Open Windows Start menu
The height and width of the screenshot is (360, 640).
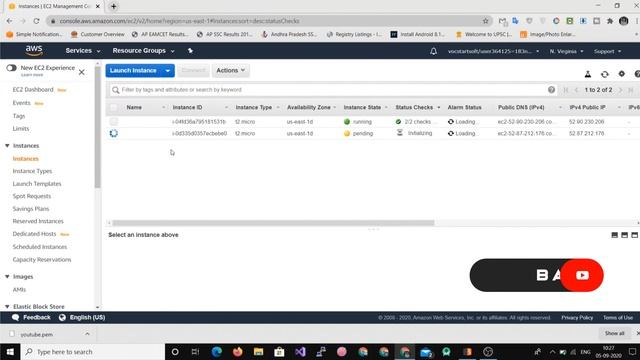(10, 351)
